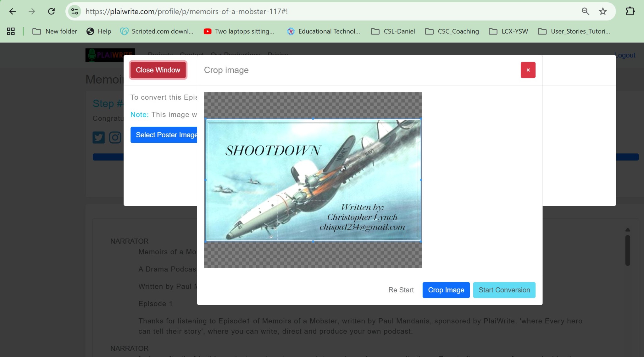Click the Twitter share icon
644x357 pixels.
click(x=98, y=138)
